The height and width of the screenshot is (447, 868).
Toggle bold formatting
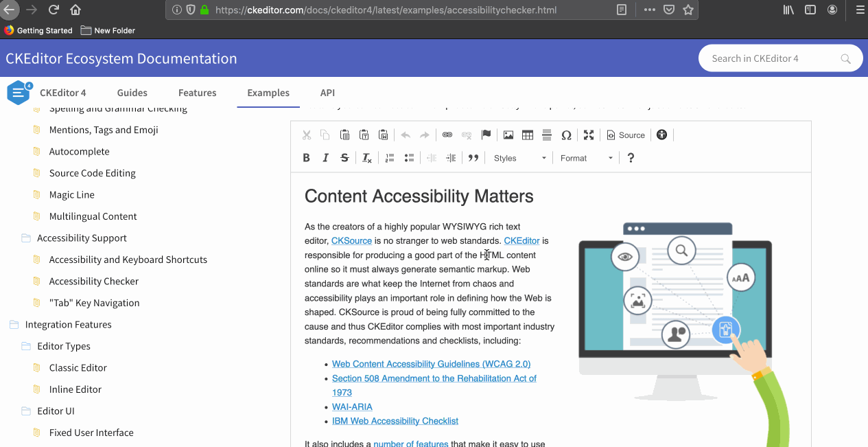click(x=307, y=157)
